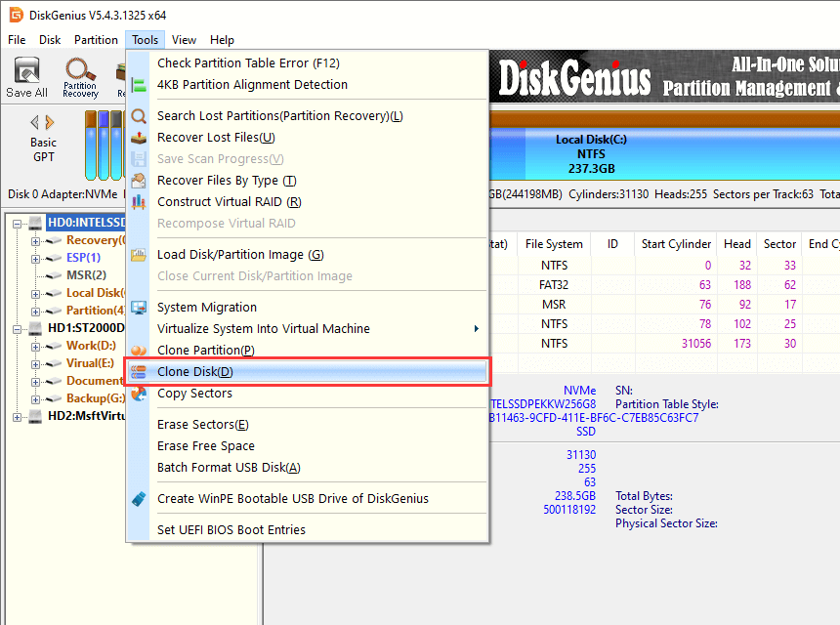Collapse the HD0:INTELSSD tree node
The width and height of the screenshot is (840, 625).
19,223
